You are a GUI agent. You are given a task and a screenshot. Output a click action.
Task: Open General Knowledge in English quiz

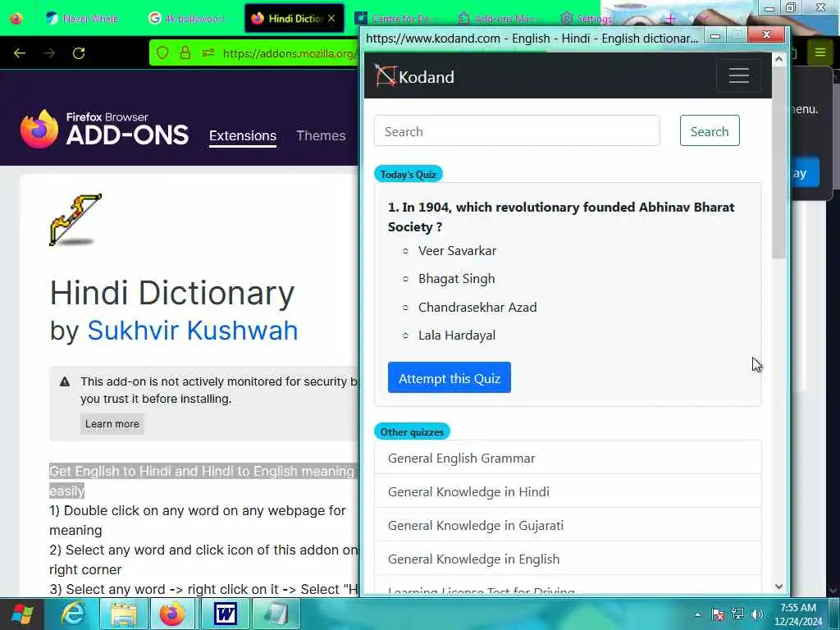[568, 559]
